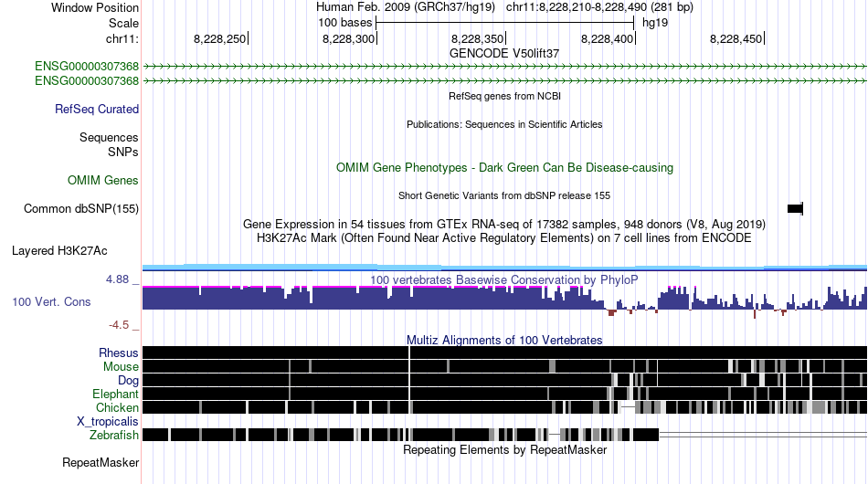Click the blue H3K27Ac signal band

click(x=504, y=268)
